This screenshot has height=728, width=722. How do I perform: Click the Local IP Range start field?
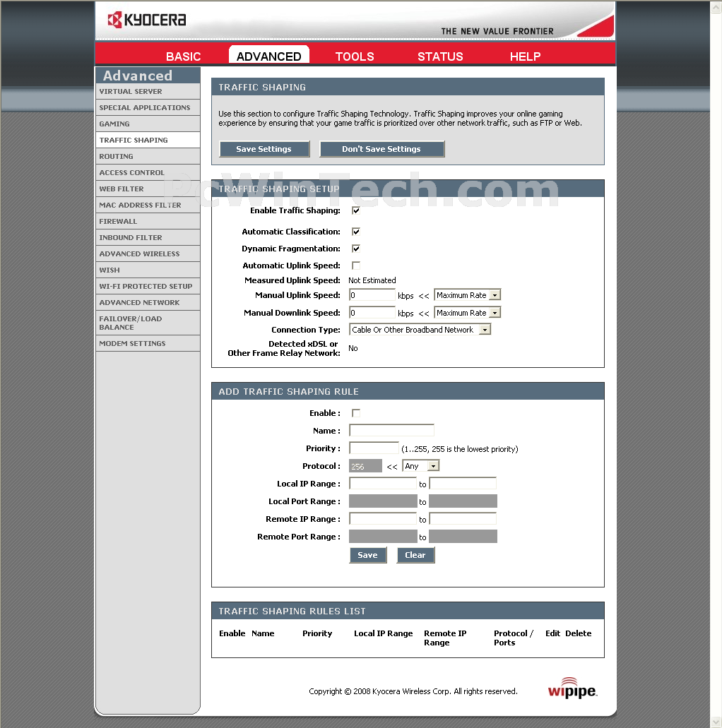[383, 484]
